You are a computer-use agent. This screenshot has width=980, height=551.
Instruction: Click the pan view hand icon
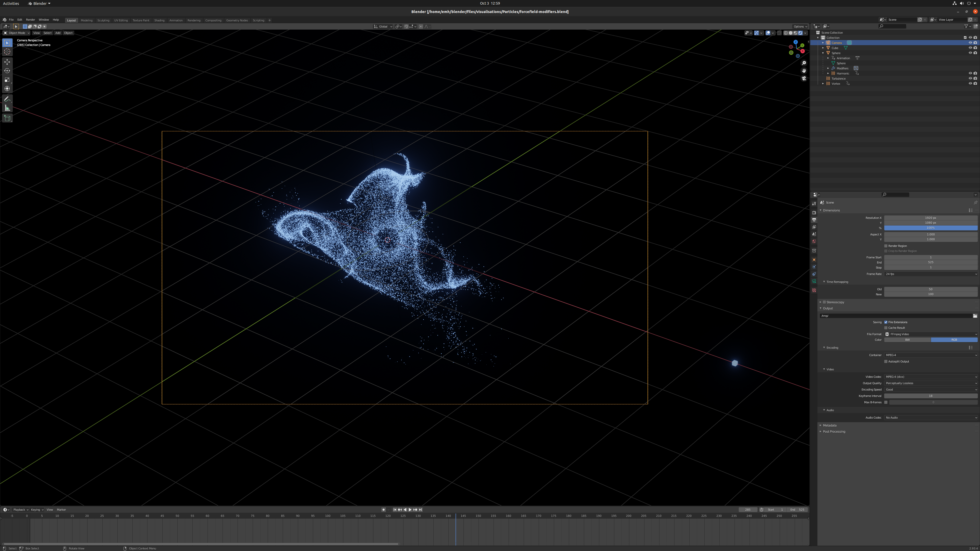click(x=804, y=71)
